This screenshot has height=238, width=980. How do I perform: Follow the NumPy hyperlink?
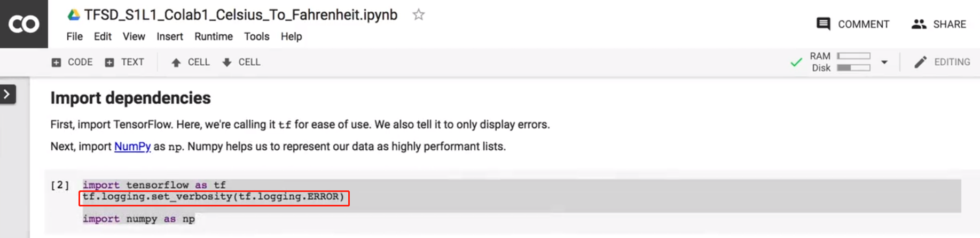click(132, 147)
